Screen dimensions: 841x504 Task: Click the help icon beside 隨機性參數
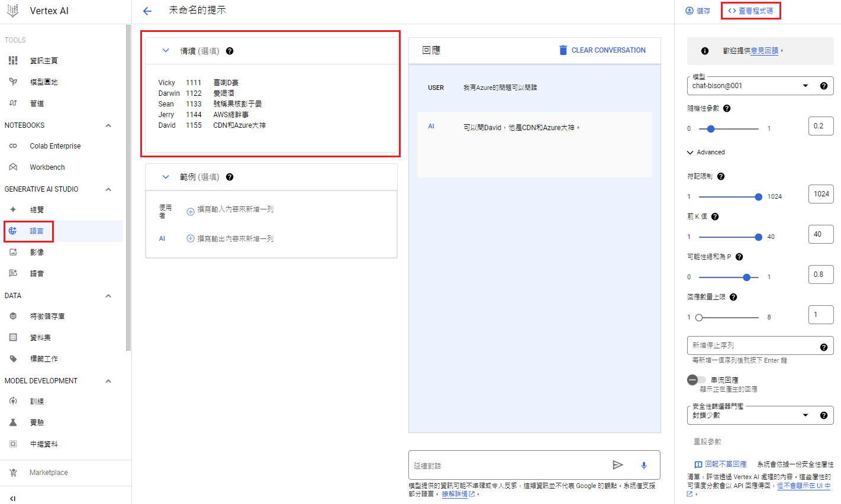point(727,108)
